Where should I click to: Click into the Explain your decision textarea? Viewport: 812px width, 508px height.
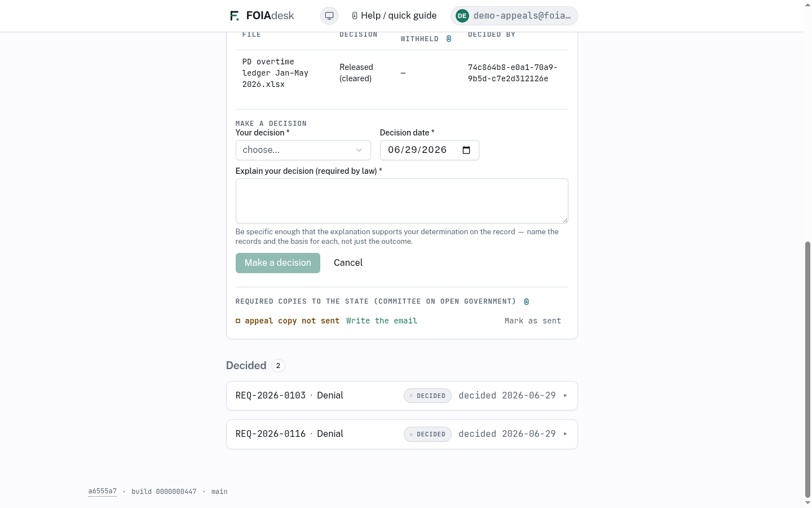point(402,201)
